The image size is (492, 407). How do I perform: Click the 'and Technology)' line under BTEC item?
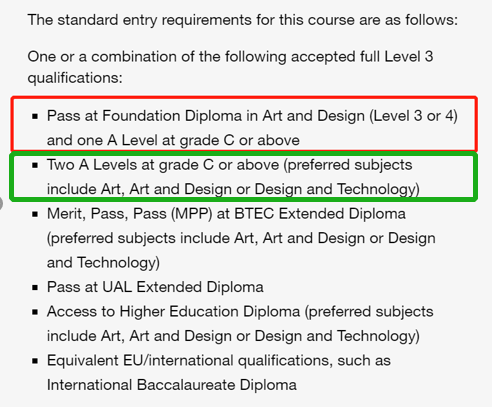(x=103, y=263)
